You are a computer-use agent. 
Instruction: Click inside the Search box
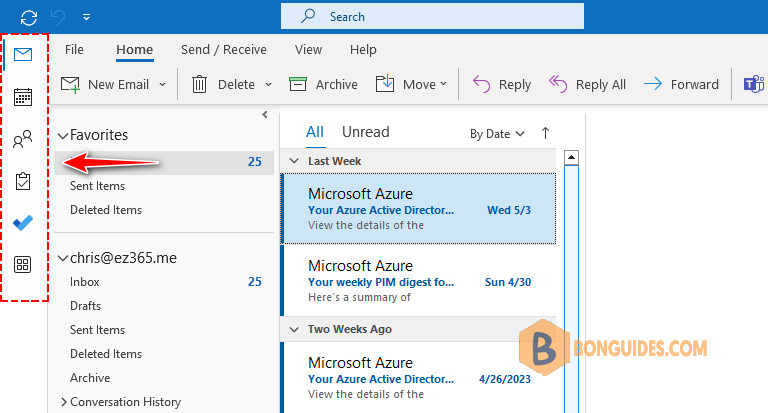pos(432,16)
